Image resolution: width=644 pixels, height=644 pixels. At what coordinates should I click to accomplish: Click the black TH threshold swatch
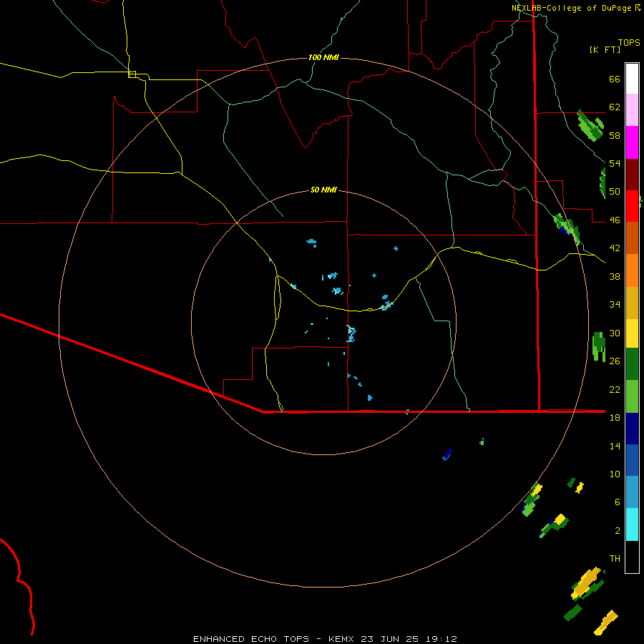pyautogui.click(x=632, y=557)
